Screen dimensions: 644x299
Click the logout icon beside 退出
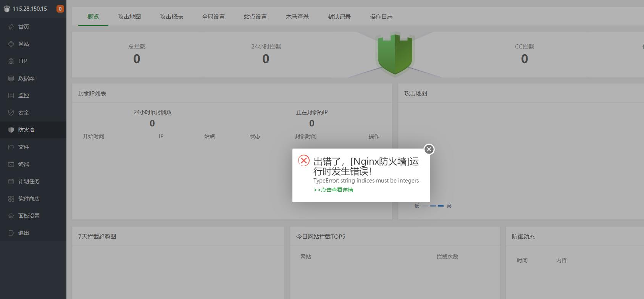point(11,233)
